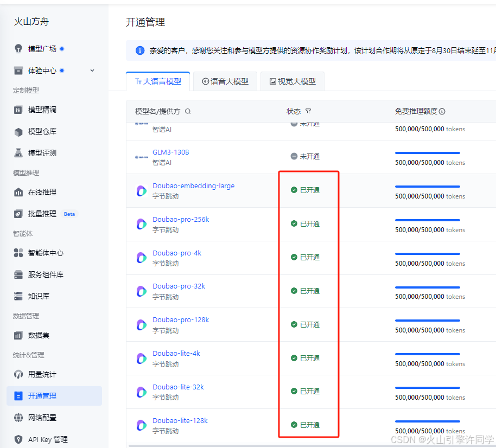Click the Doubao-embedding-large model logo

point(142,191)
